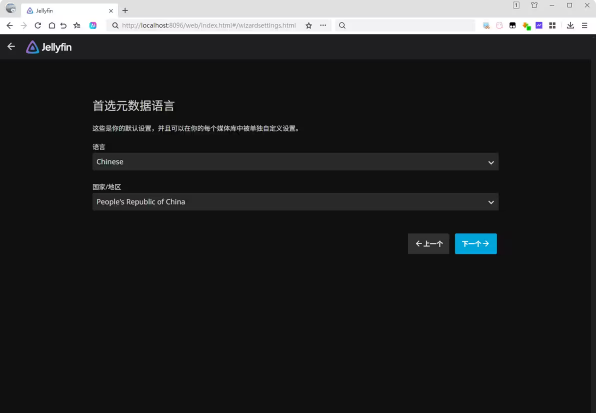This screenshot has height=413, width=599.
Task: Click the browser back arrow
Action: tap(10, 26)
